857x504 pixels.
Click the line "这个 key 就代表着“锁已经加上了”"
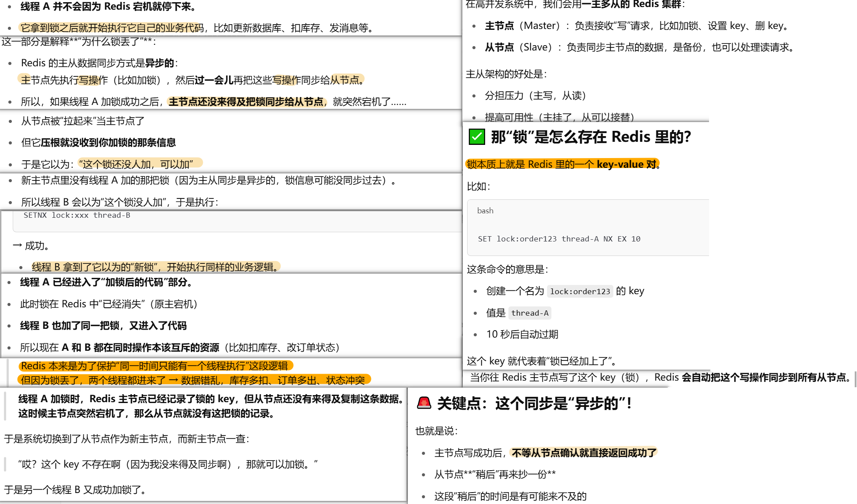coord(541,361)
